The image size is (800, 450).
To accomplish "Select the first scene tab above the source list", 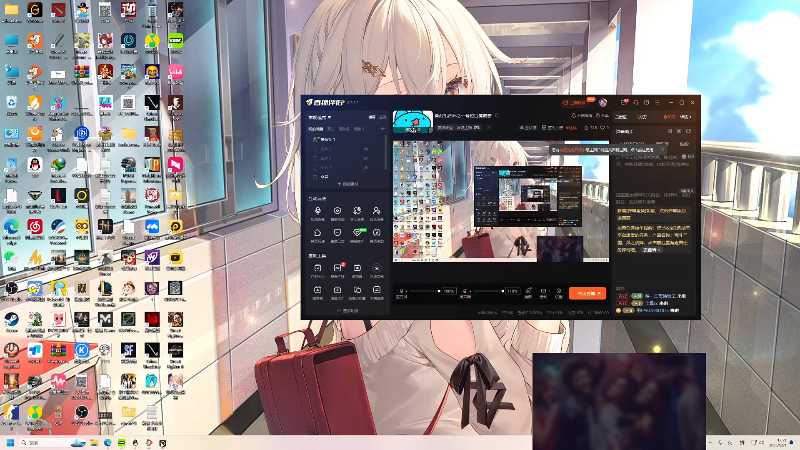I will [316, 129].
